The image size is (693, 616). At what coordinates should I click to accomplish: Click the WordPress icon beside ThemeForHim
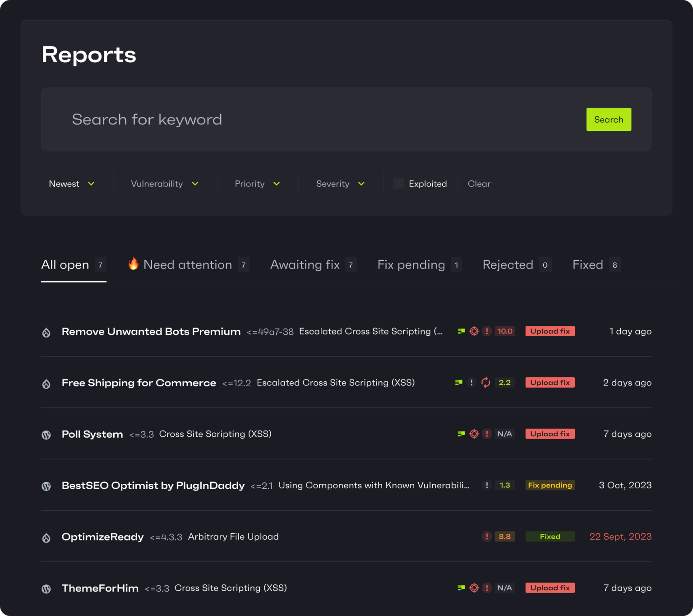tap(46, 588)
